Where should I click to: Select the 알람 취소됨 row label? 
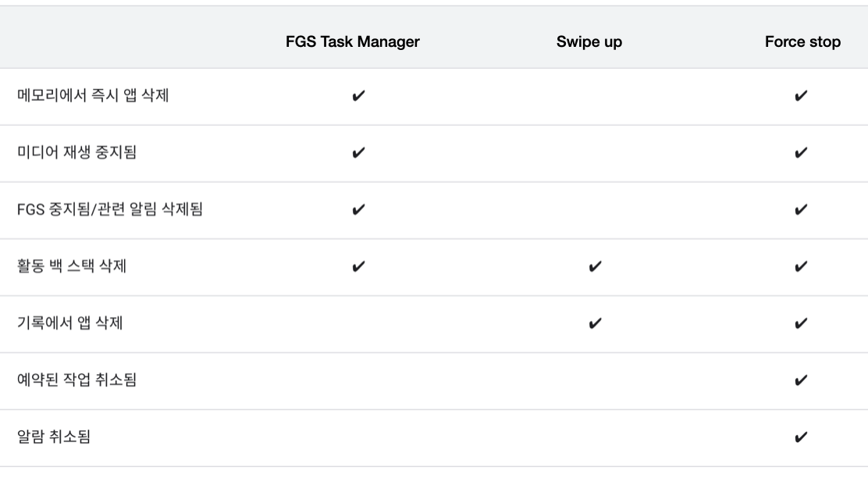(54, 437)
